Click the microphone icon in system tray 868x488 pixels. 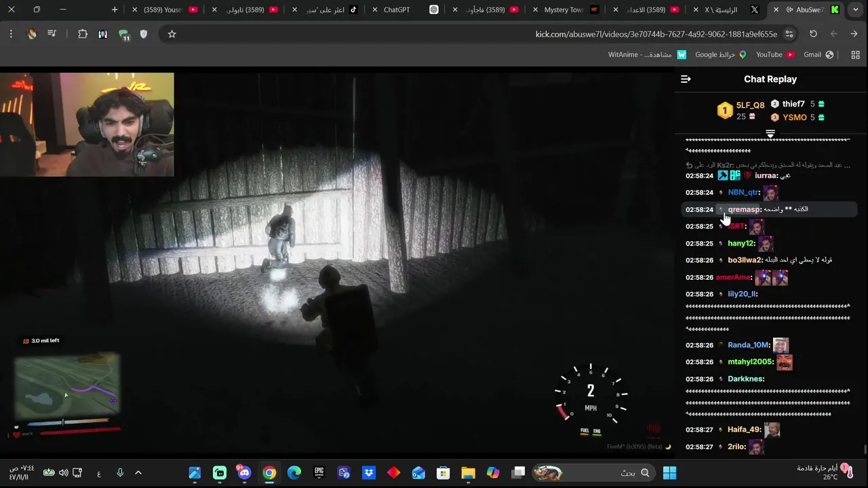click(x=120, y=472)
